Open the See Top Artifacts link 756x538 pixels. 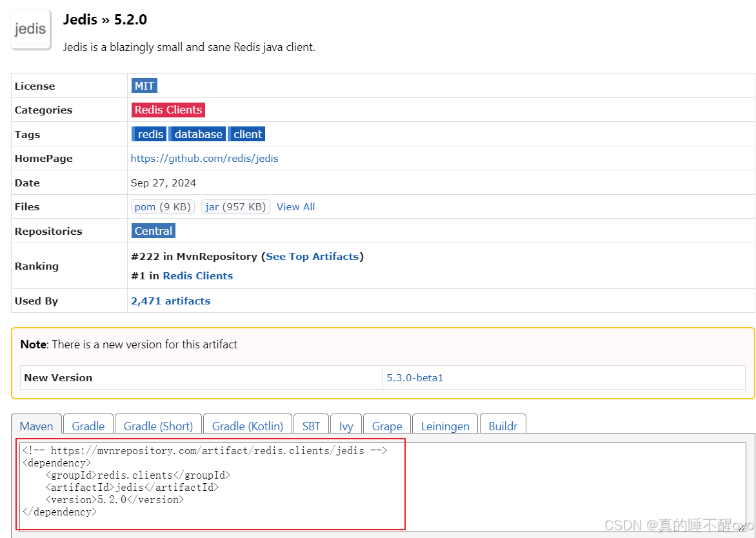[312, 257]
